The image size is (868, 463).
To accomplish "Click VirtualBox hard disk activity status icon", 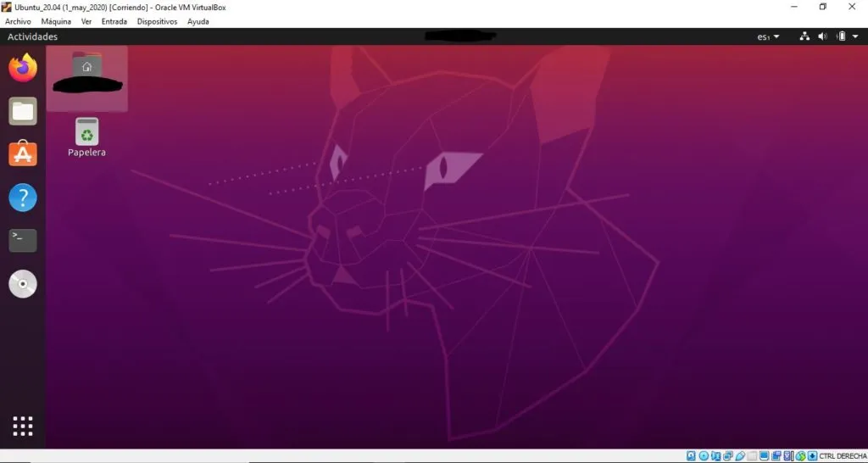I will click(x=691, y=456).
